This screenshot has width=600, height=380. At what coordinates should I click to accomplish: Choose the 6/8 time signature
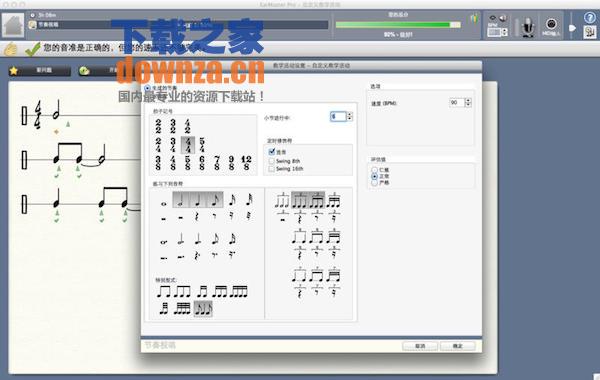[x=202, y=163]
